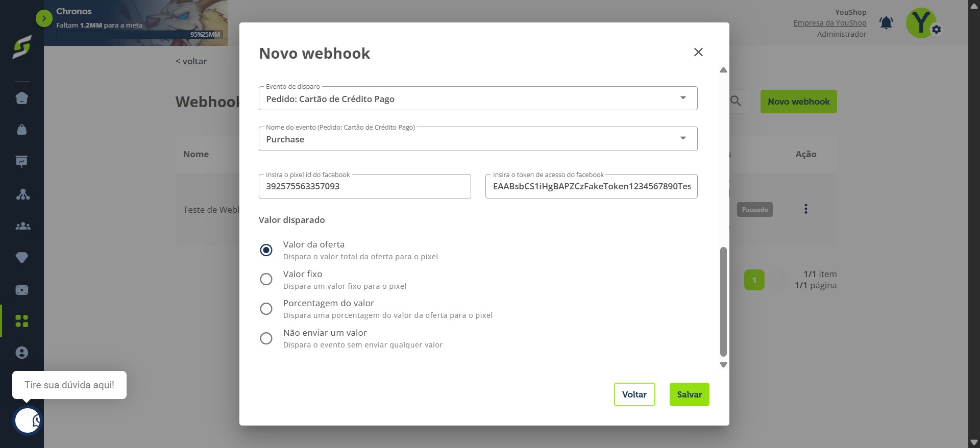Open the apps grid sidebar icon
Screen dimensions: 980x448
click(x=22, y=321)
